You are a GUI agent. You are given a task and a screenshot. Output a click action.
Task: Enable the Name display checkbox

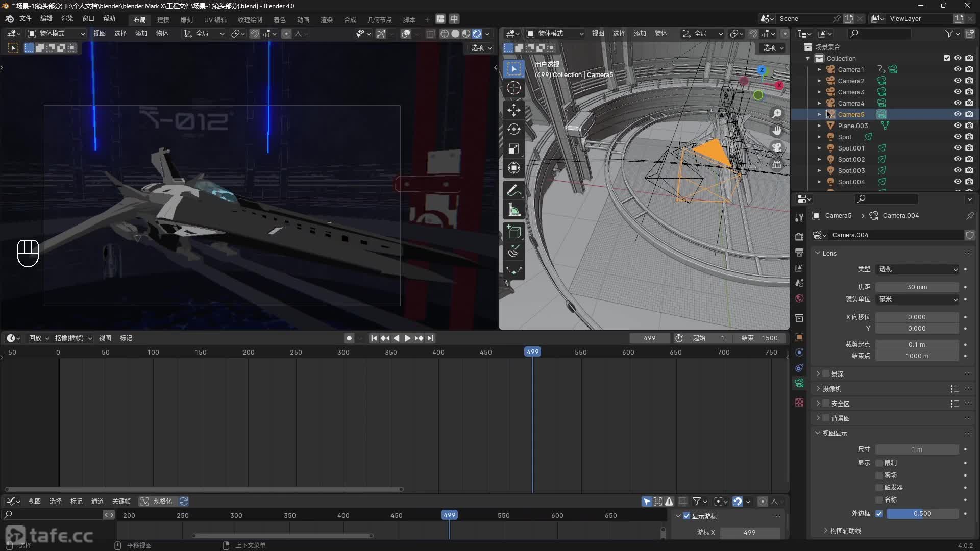click(879, 499)
